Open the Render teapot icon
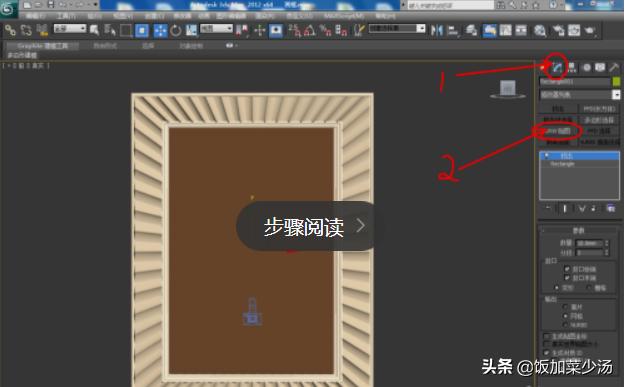The width and height of the screenshot is (625, 387). pyautogui.click(x=590, y=31)
